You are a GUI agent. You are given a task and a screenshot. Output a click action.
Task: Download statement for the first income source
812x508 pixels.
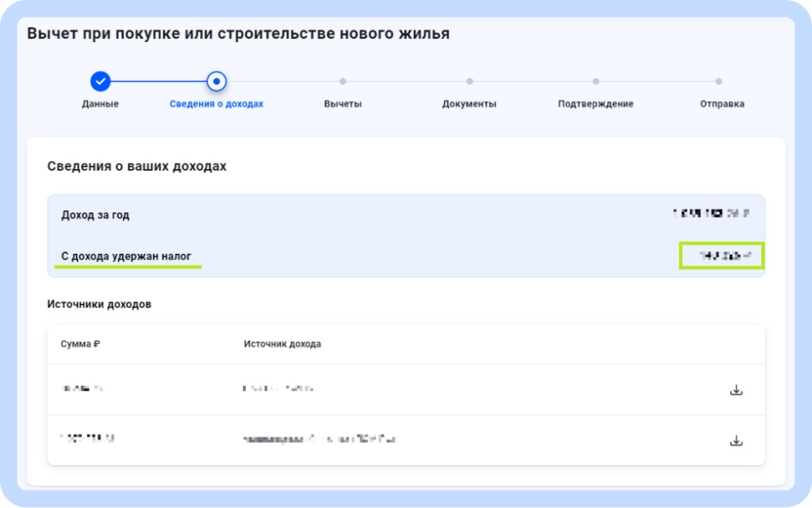[x=737, y=390]
